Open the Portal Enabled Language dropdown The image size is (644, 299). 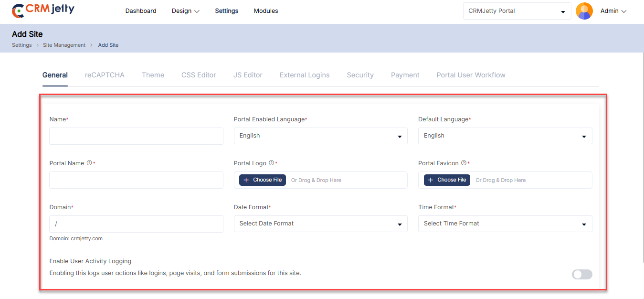point(320,136)
